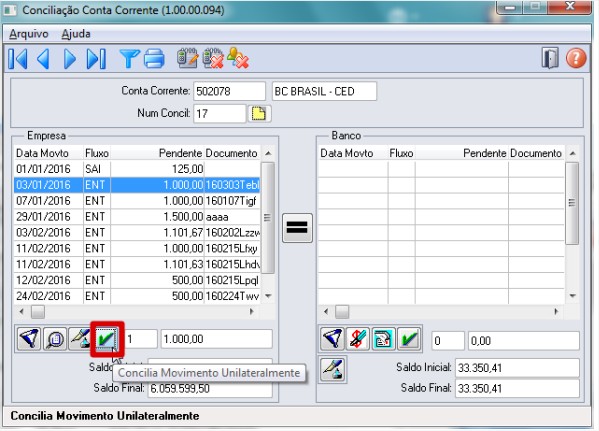Click calculator with pencil edit icon

(x=188, y=58)
